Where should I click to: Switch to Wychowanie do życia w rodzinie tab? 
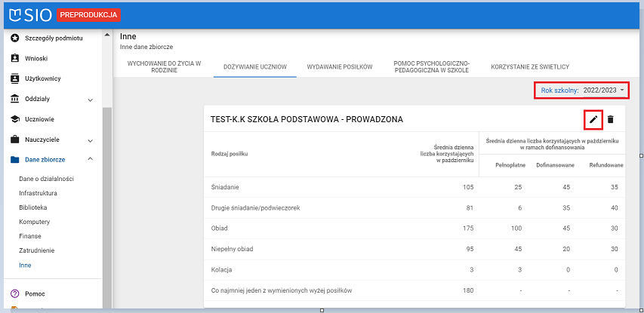[164, 67]
